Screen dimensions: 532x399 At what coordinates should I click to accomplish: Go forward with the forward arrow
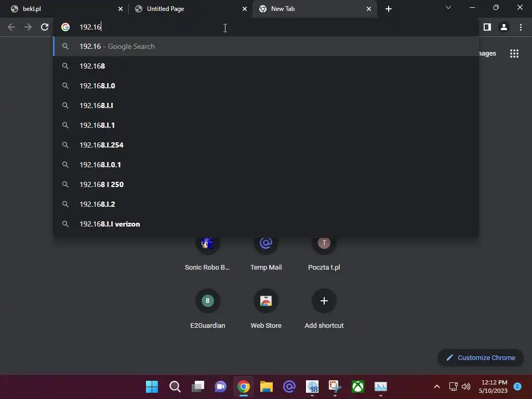coord(28,27)
